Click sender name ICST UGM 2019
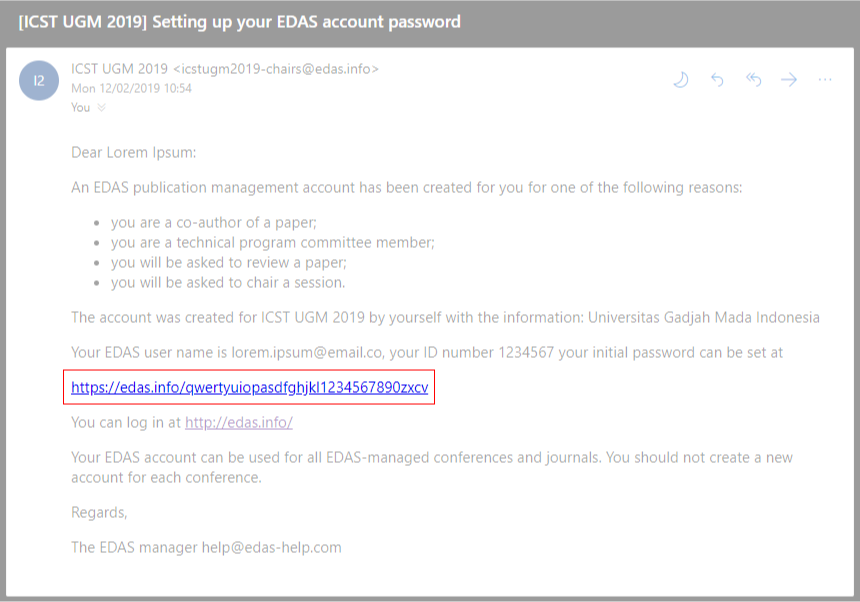This screenshot has width=860, height=602. [119, 69]
